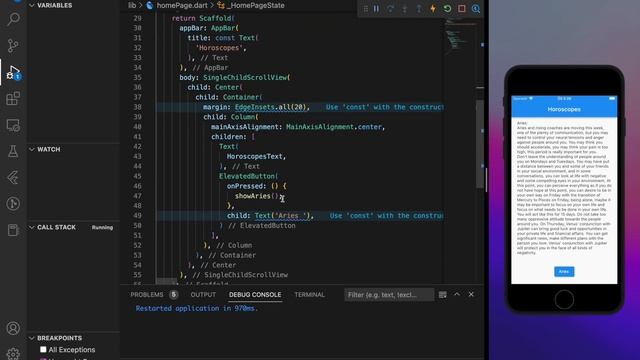The image size is (640, 360).
Task: Open the Git graph circular icon
Action: (x=13, y=204)
